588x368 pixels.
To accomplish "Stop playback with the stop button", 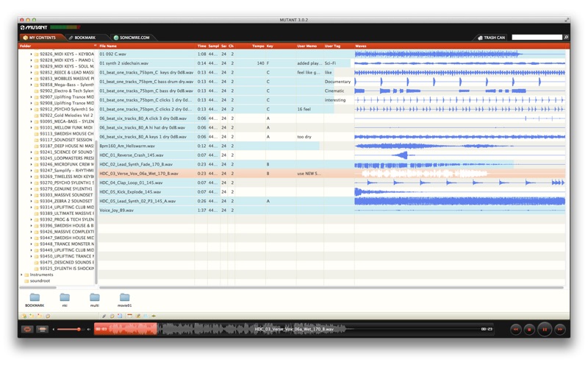I will (x=529, y=329).
